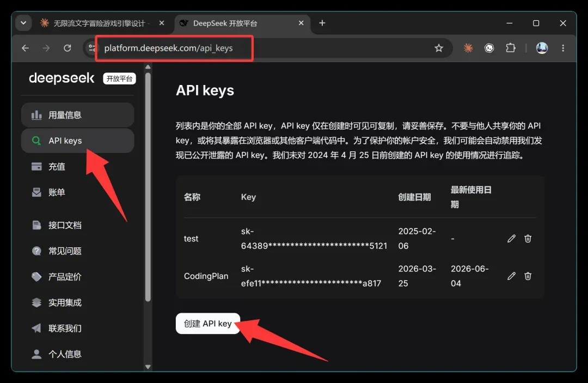Click the sidebar scrollbar down arrow
588x383 pixels.
pos(148,367)
